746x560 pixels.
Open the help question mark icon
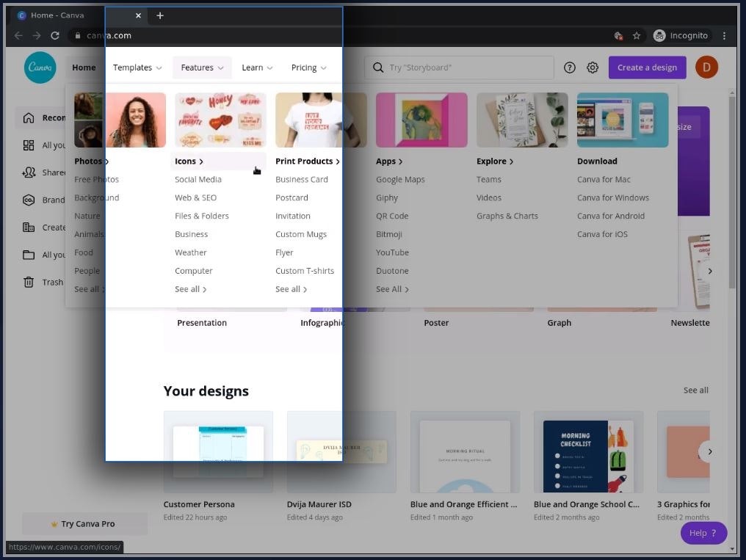(570, 68)
